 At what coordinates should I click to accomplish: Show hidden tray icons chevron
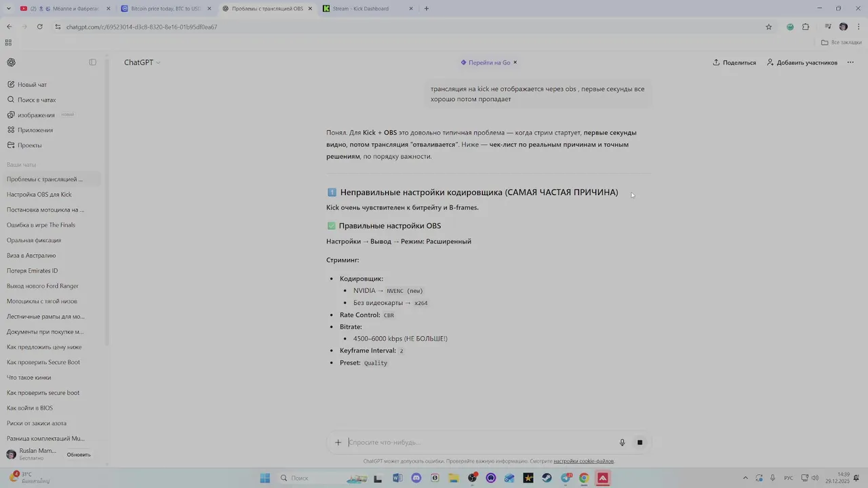tap(745, 478)
